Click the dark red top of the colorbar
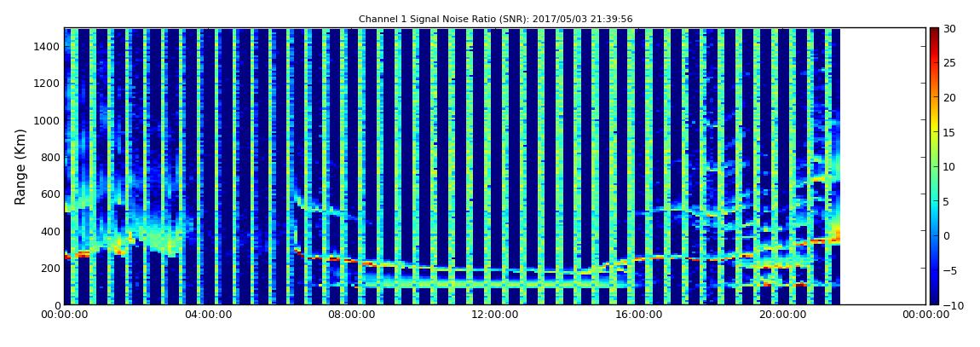The height and width of the screenshot is (347, 980). 934,32
